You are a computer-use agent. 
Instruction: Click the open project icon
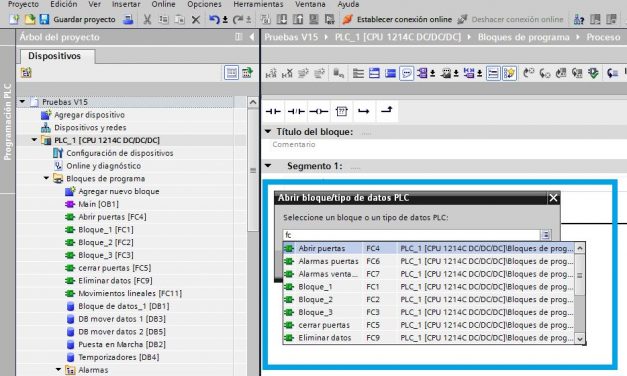coord(30,19)
